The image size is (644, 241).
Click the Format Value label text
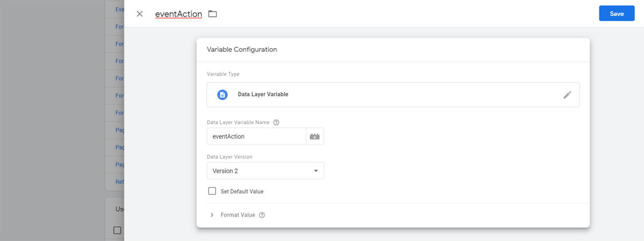(238, 215)
